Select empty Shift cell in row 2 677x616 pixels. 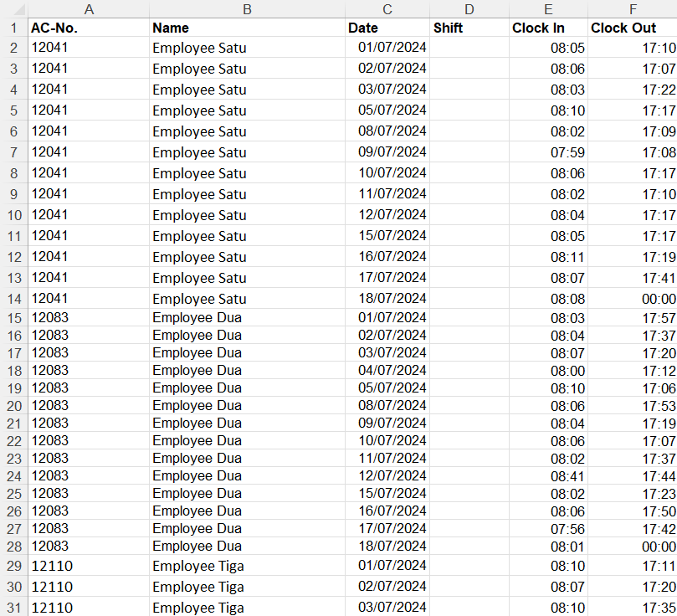point(469,47)
